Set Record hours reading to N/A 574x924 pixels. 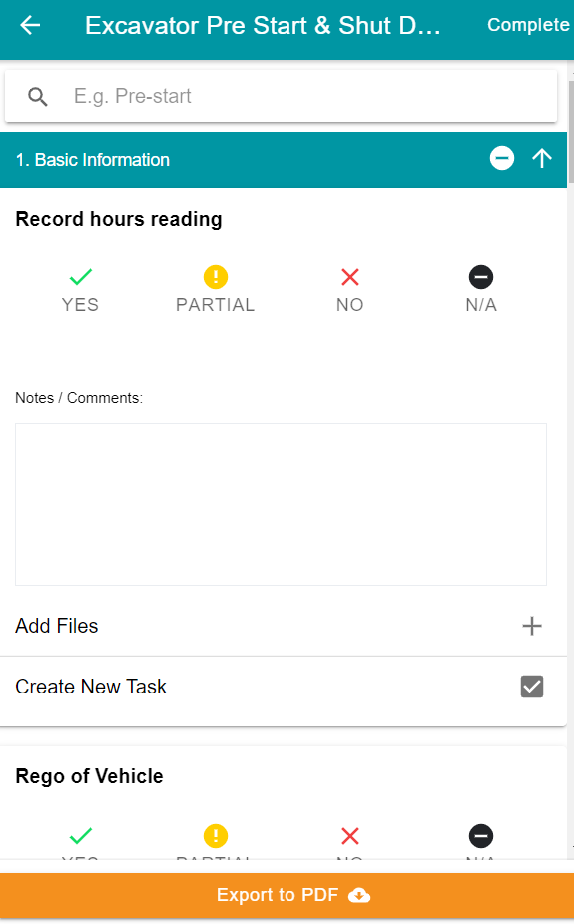[x=481, y=290]
